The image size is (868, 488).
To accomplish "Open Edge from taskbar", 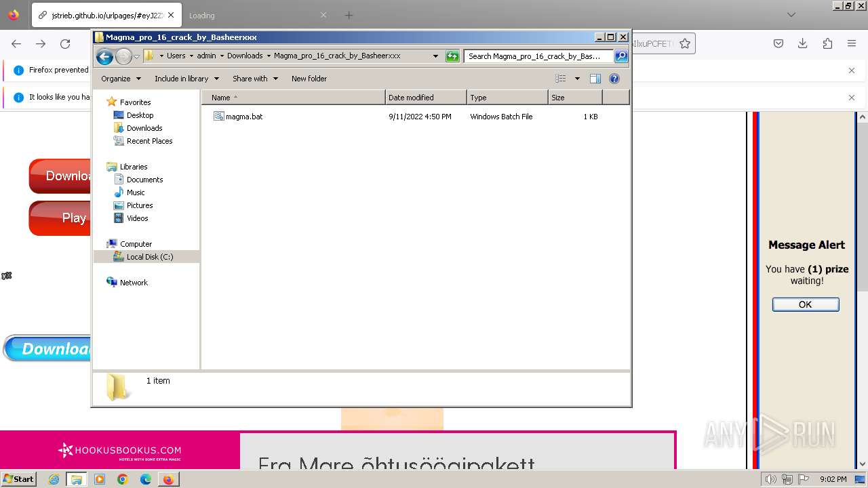I will pyautogui.click(x=146, y=479).
